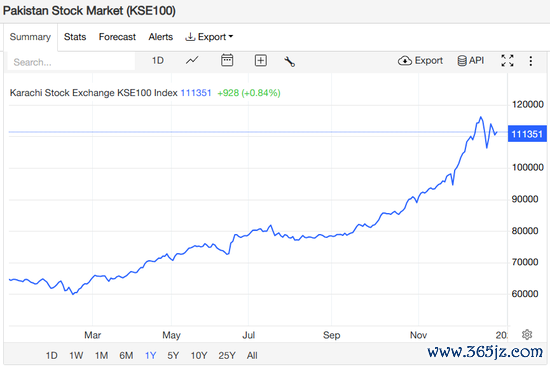The width and height of the screenshot is (550, 367).
Task: Open the 1D interval selector in toolbar
Action: (x=157, y=61)
